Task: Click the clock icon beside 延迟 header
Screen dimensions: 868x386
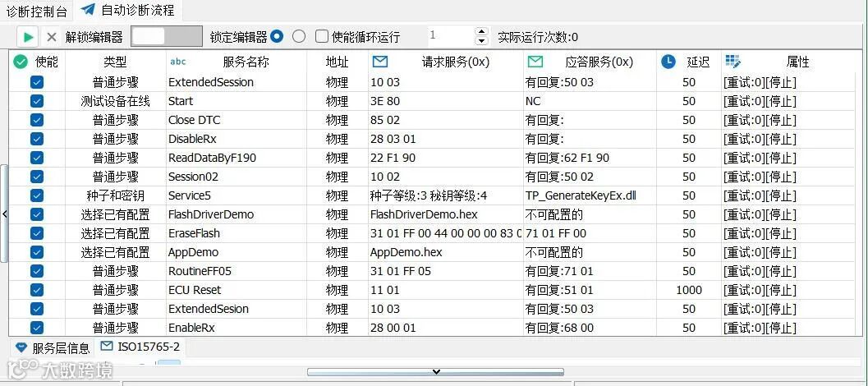Action: pyautogui.click(x=668, y=62)
